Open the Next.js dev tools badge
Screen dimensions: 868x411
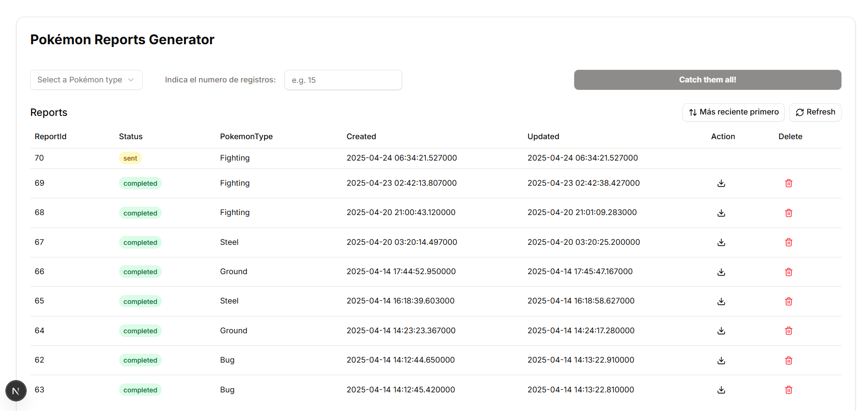tap(16, 391)
